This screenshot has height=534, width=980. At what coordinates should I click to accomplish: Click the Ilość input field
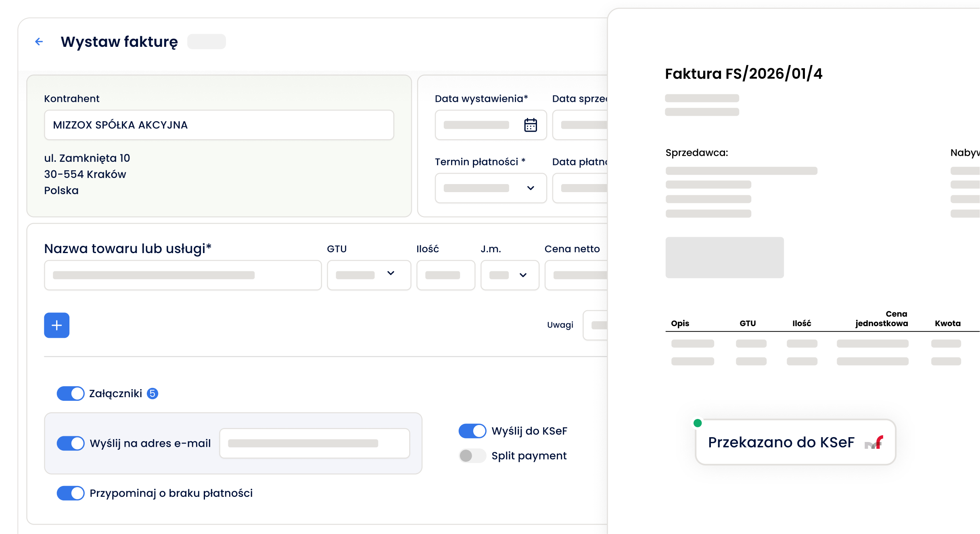coord(446,275)
